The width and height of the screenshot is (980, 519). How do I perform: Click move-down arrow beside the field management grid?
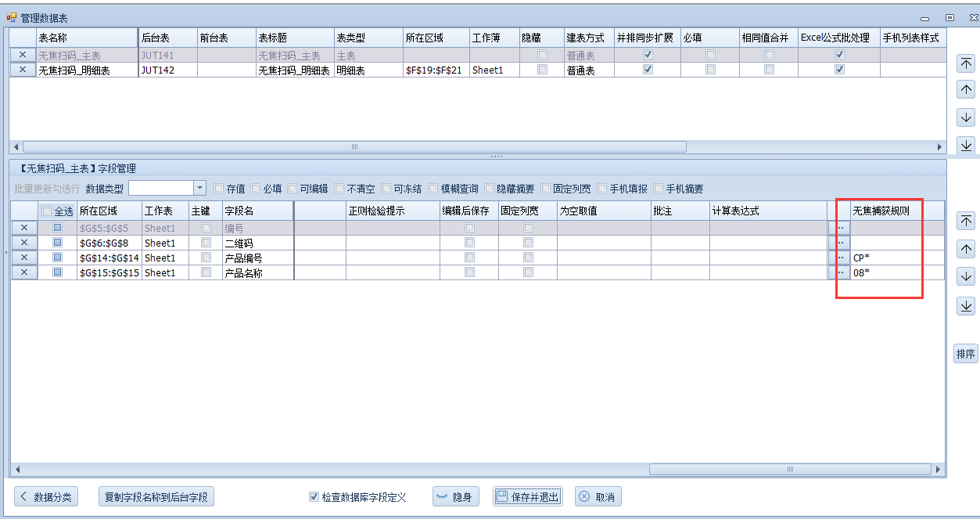tap(965, 277)
